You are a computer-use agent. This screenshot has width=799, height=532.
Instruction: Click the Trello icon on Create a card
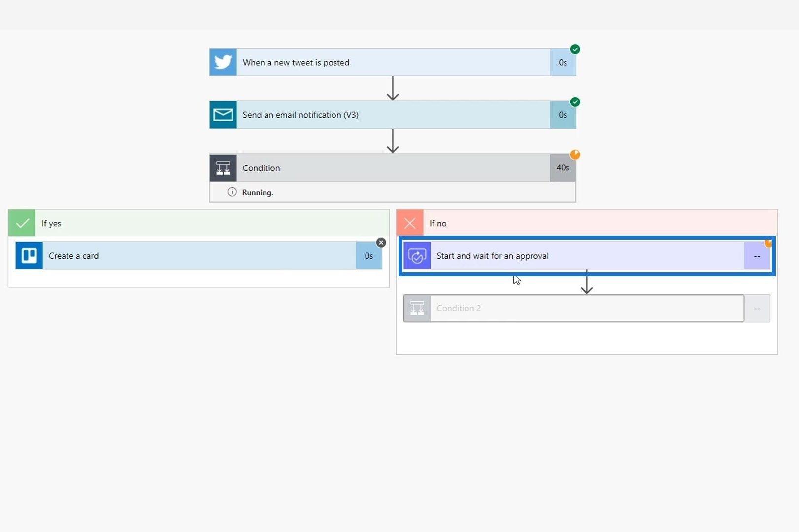[29, 256]
